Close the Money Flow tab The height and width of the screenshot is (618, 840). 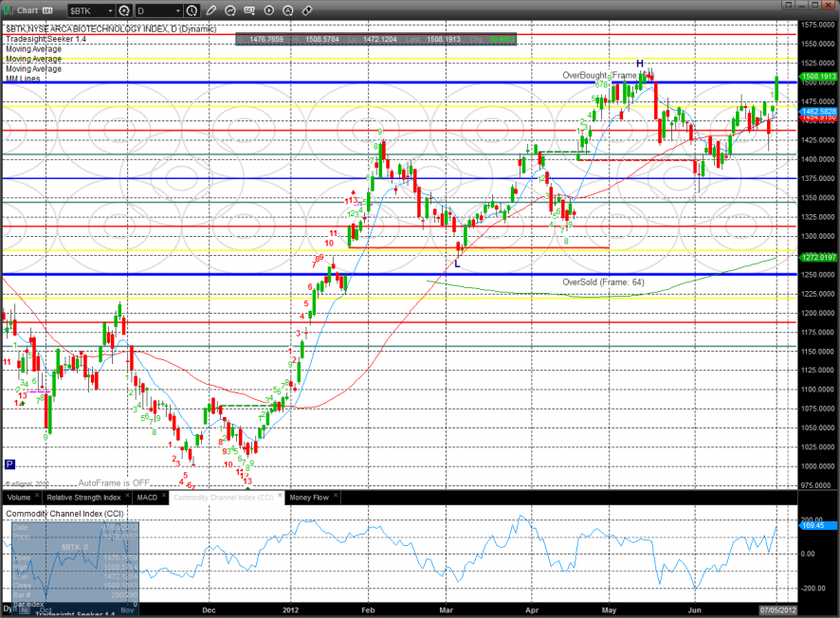(336, 497)
